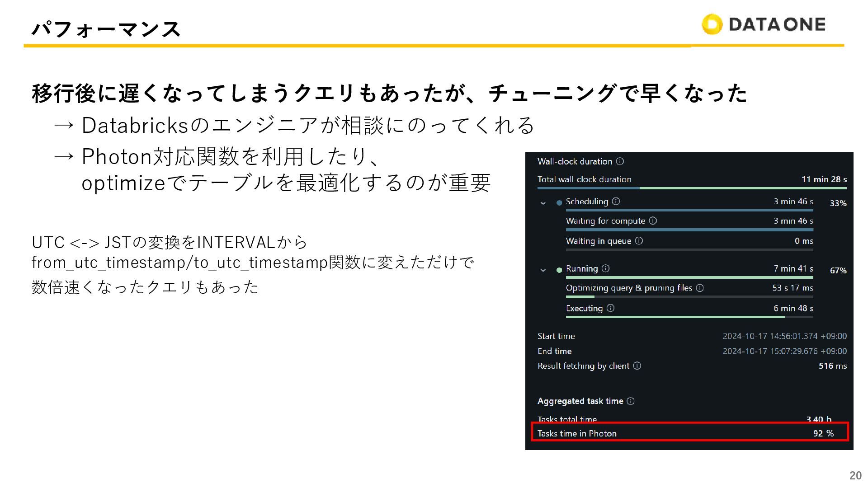Click the '33%' scheduling percentage
Viewport: 868px width, 488px height.
click(838, 203)
